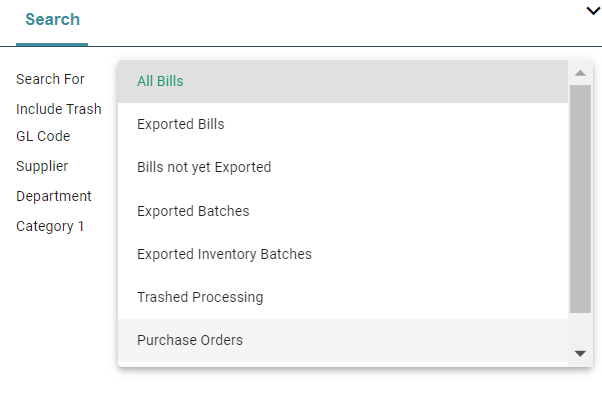Click the scrollbar track below the thumb
602x413 pixels.
580,330
